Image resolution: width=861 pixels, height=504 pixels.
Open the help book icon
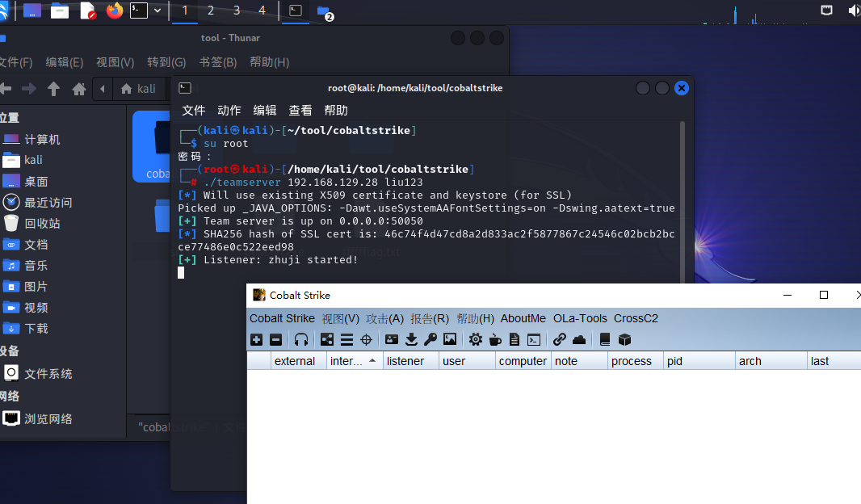pos(605,340)
